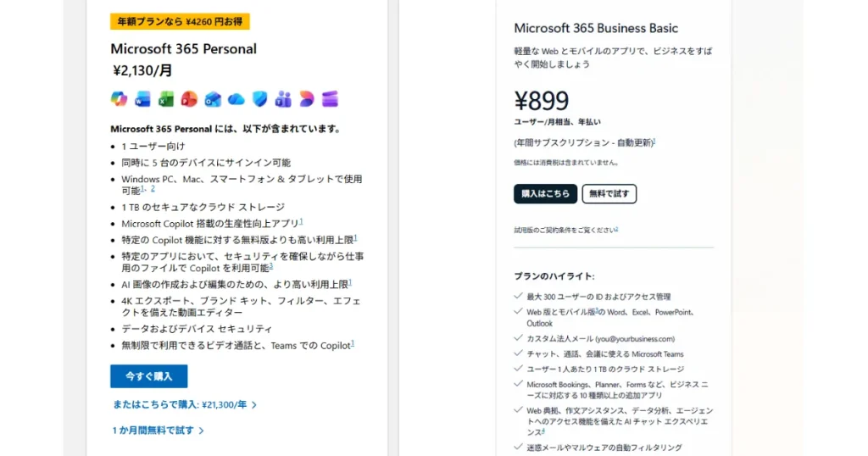Open footnote after 試用版のご契約条件をご覧ください
This screenshot has width=868, height=456.
click(616, 228)
